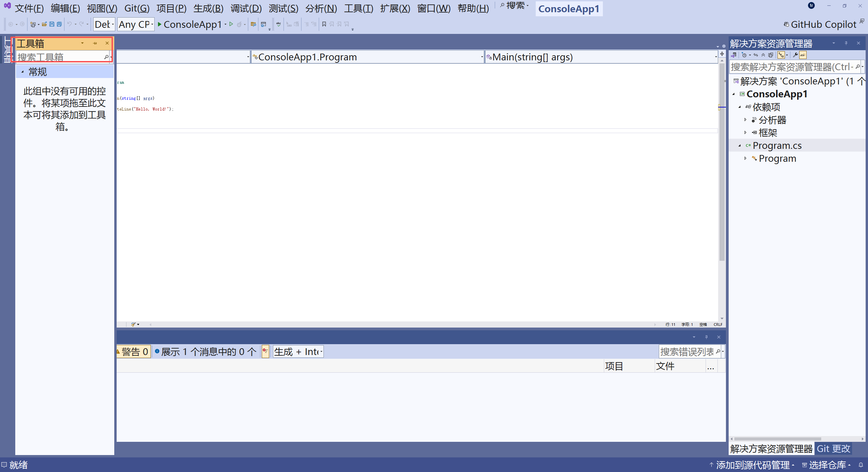This screenshot has width=868, height=472.
Task: Click 添加到源代码管理 in status bar
Action: [x=752, y=465]
